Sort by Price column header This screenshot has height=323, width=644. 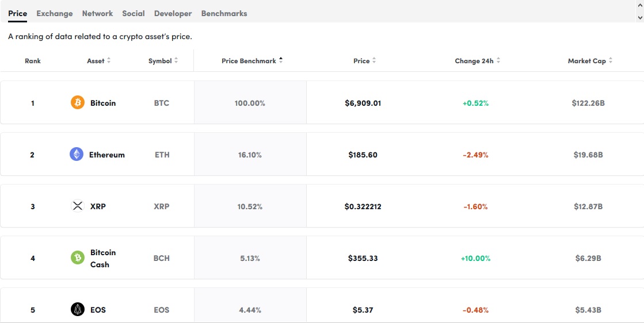[374, 61]
